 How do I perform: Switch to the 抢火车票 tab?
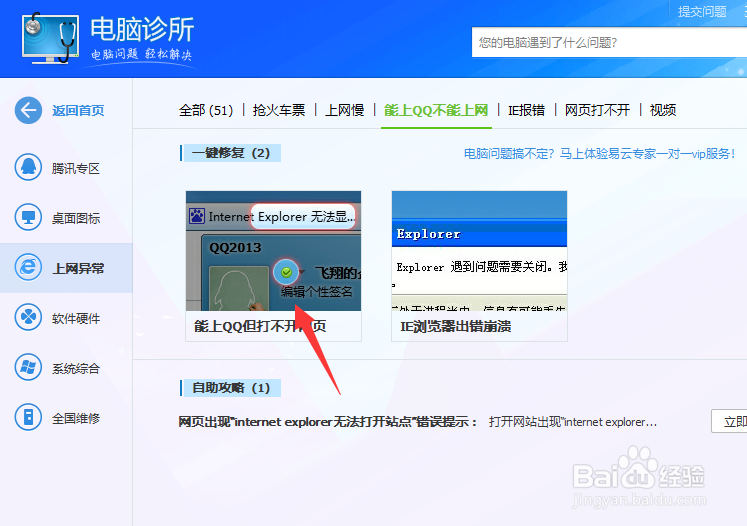coord(279,111)
